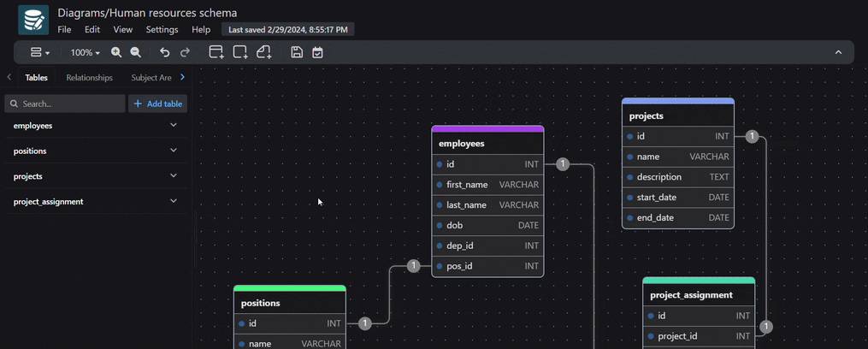Click the zoom in magnifier icon

[x=116, y=52]
